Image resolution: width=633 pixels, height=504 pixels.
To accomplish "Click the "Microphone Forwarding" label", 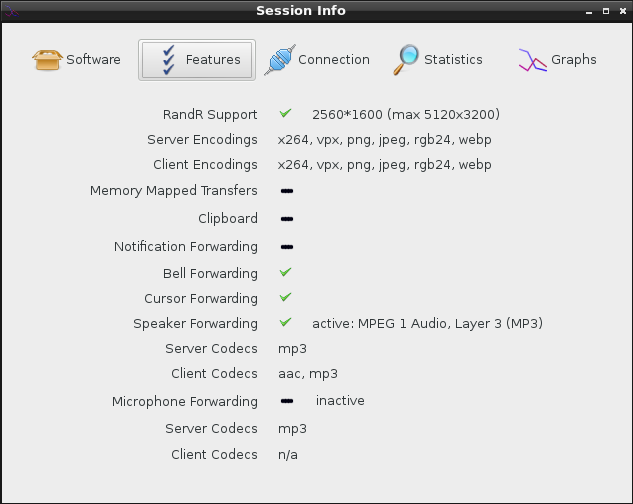I will [184, 401].
